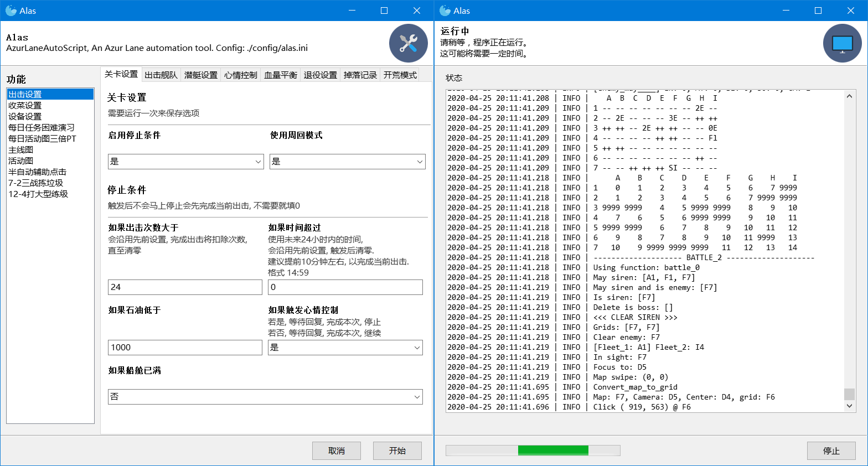This screenshot has width=868, height=466.
Task: Click the wrench and screwdriver settings icon
Action: pos(408,43)
